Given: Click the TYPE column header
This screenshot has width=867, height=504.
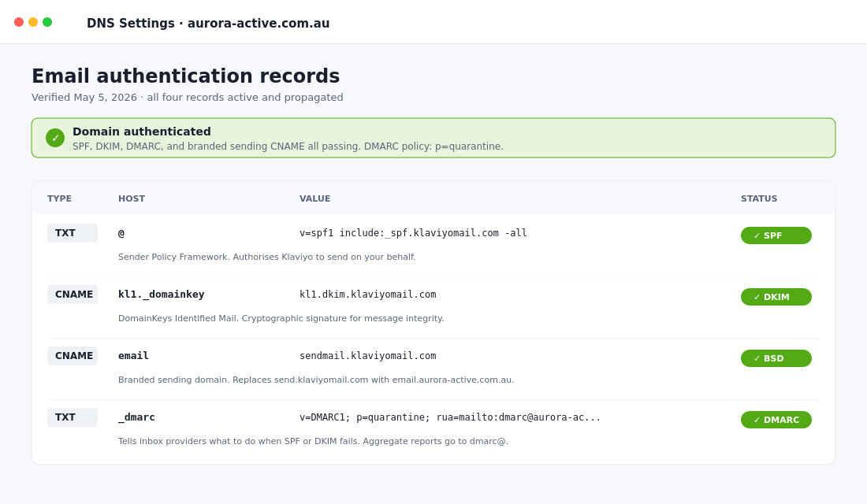Looking at the screenshot, I should (x=59, y=198).
